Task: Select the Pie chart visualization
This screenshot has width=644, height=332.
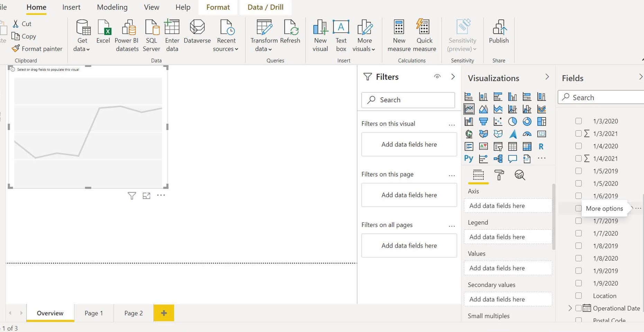Action: [x=513, y=122]
